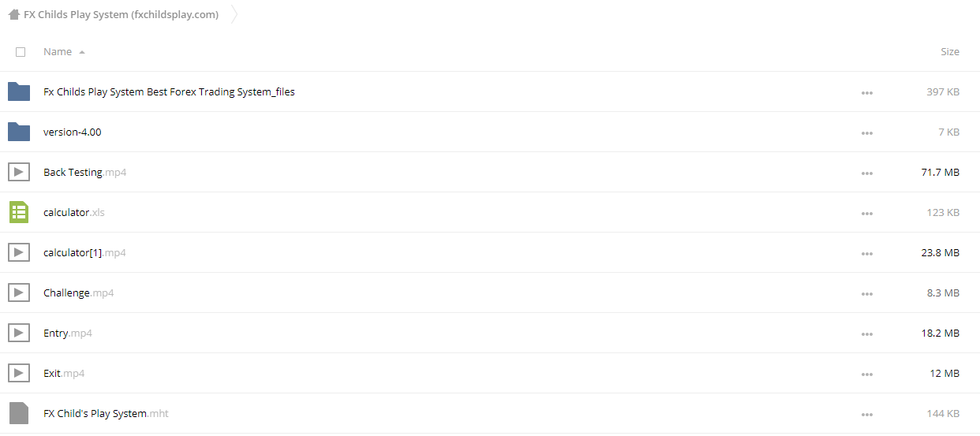Viewport: 980px width, 436px height.
Task: Open the version-4.00 folder icon
Action: pyautogui.click(x=19, y=132)
